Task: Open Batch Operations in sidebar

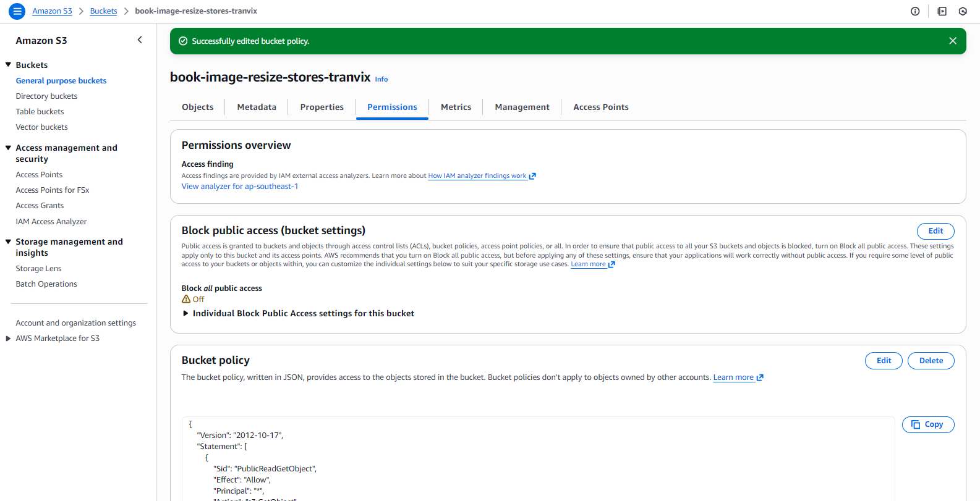Action: coord(46,284)
